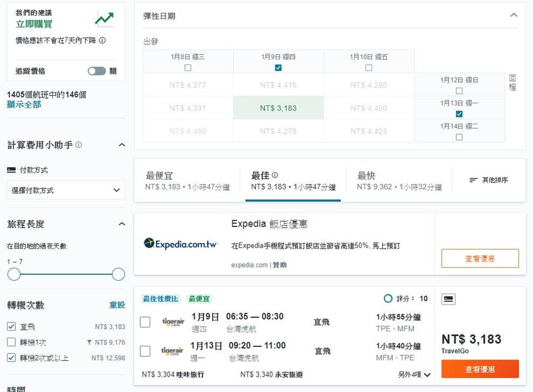Image resolution: width=533 pixels, height=392 pixels.
Task: Open the 選擇付款方式 dropdown
Action: 66,190
